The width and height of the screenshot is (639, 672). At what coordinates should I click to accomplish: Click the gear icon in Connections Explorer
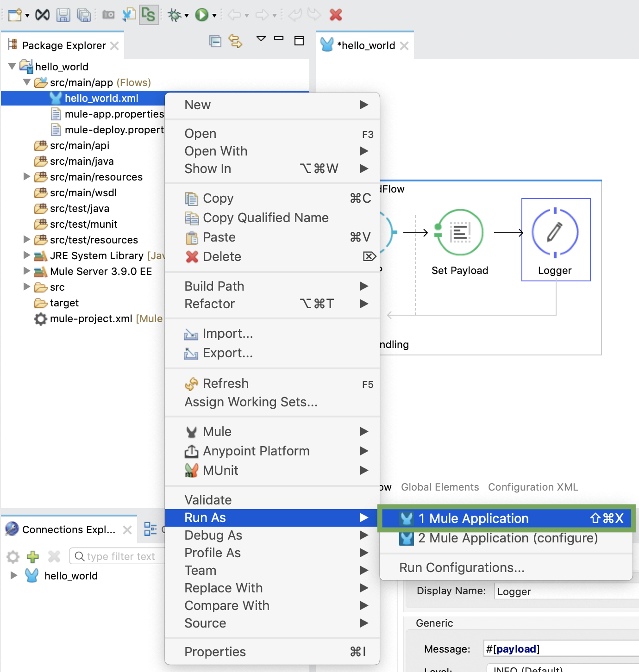13,556
